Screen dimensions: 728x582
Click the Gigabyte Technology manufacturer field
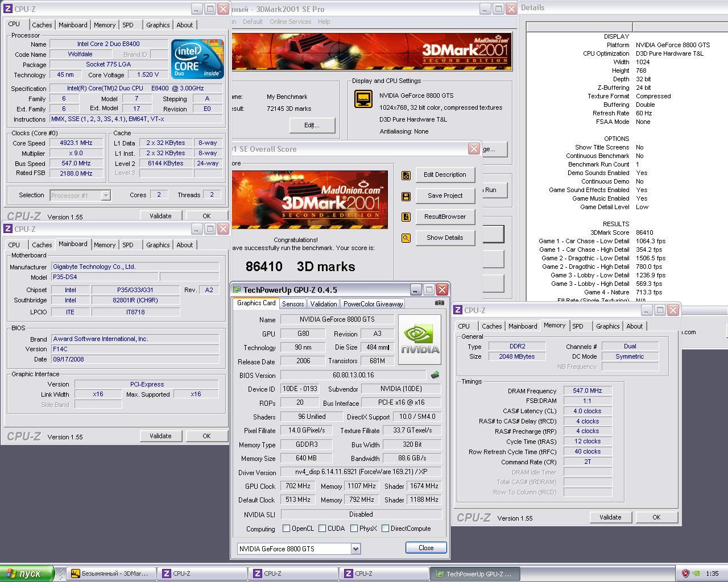click(135, 267)
